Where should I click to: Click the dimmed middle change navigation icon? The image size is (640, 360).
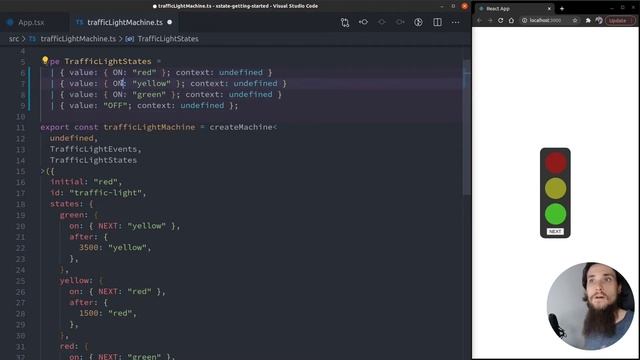point(382,22)
